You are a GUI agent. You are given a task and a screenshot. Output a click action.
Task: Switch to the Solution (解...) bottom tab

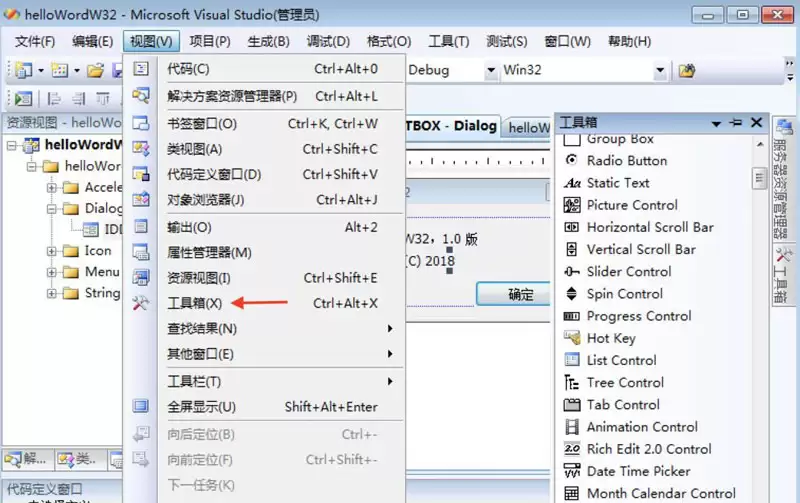[27, 460]
